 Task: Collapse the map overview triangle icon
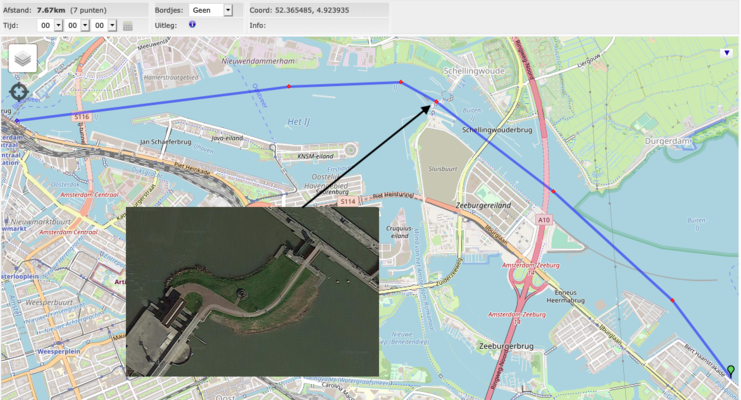pyautogui.click(x=727, y=53)
